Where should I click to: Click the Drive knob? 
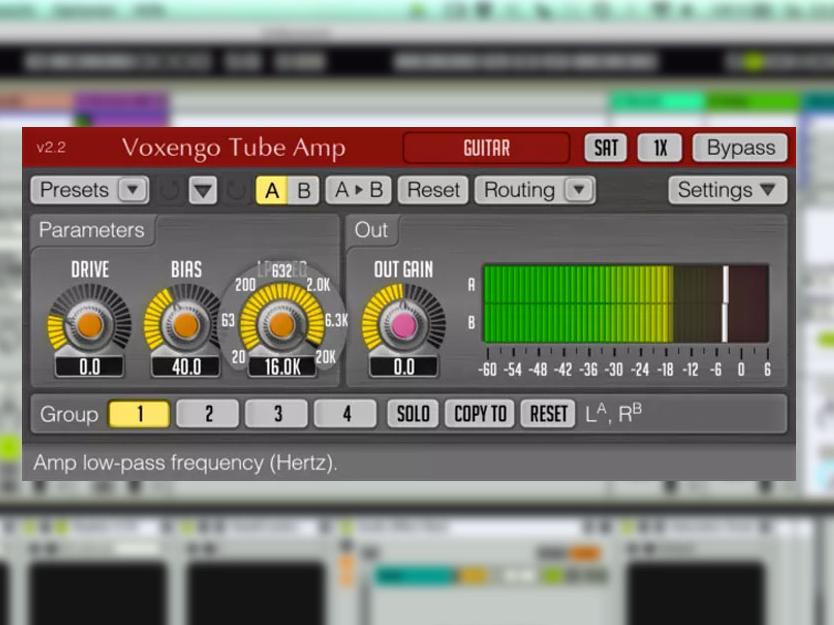[x=89, y=324]
